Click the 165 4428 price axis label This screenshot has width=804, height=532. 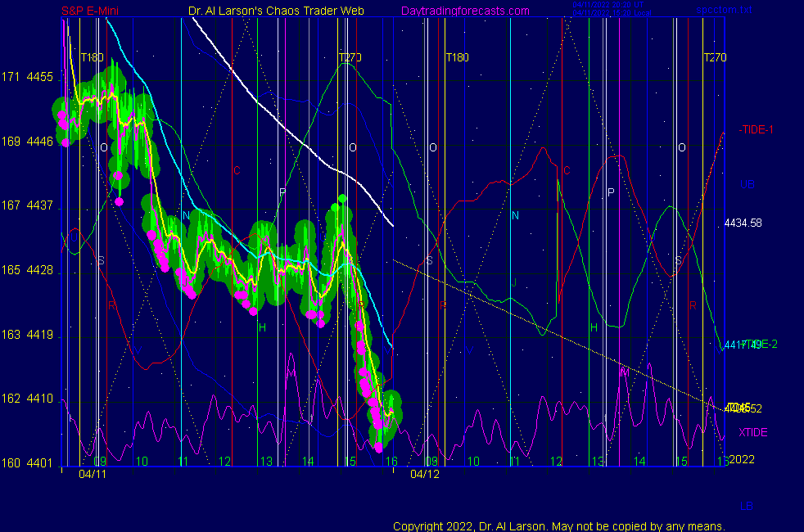coord(28,270)
